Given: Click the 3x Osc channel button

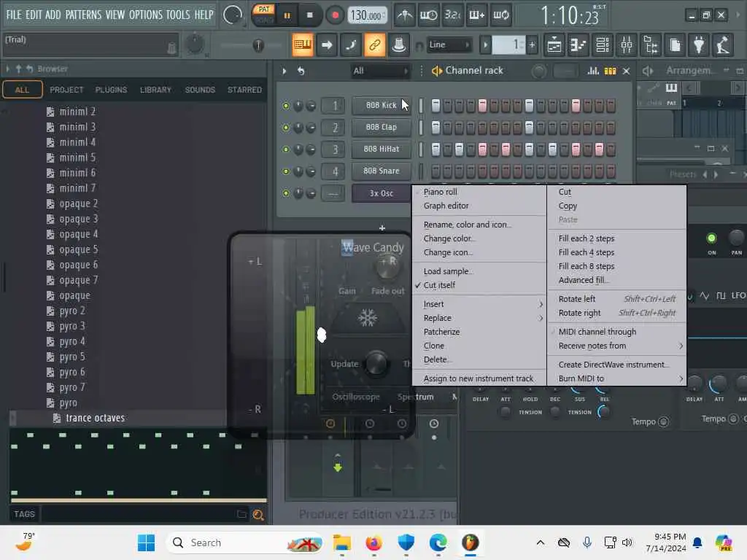Looking at the screenshot, I should click(x=381, y=193).
